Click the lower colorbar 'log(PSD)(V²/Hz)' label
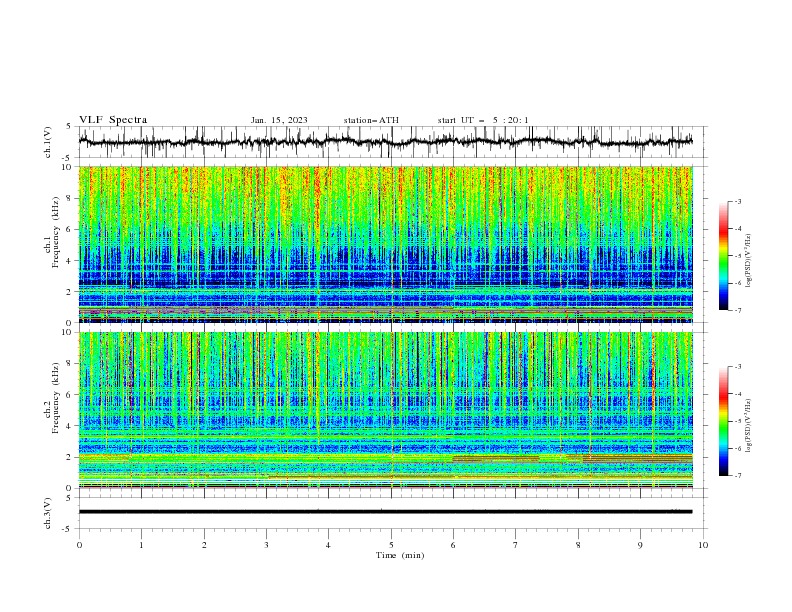This screenshot has height=612, width=792. 748,425
